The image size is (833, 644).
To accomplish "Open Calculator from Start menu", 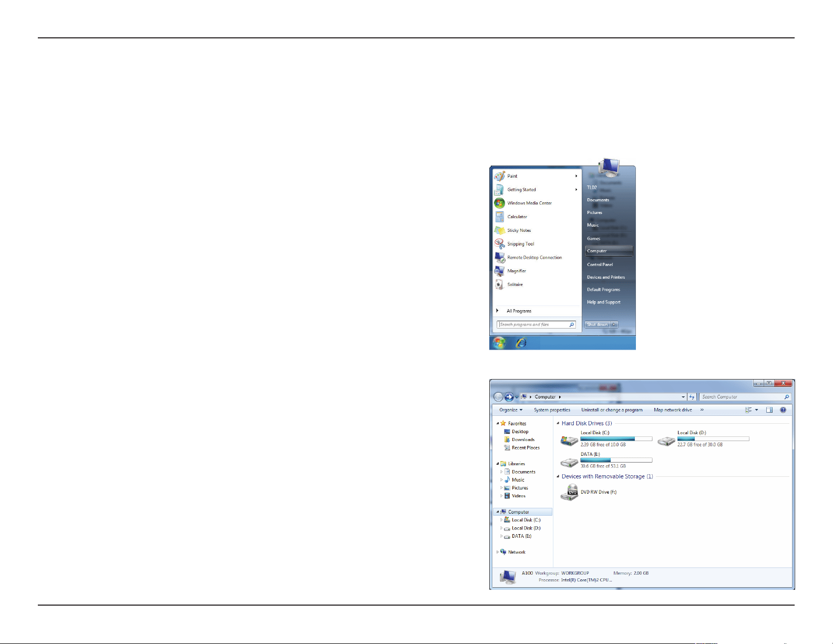I will pyautogui.click(x=517, y=217).
